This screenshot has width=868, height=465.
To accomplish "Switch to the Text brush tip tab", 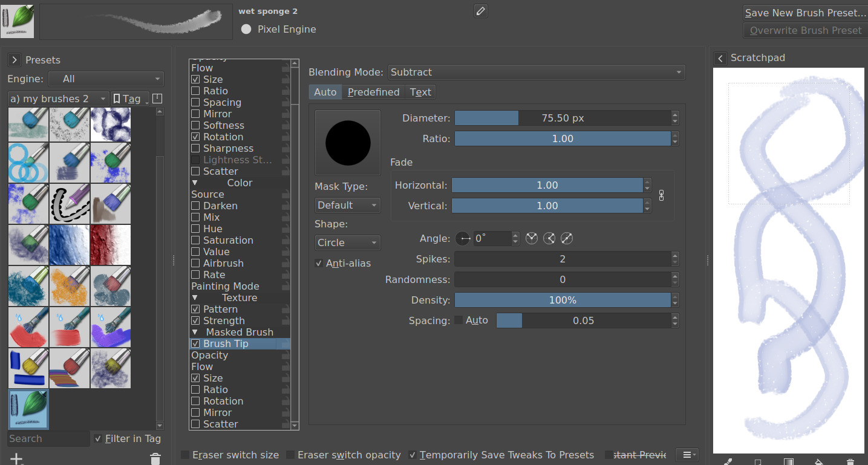I will (x=420, y=92).
